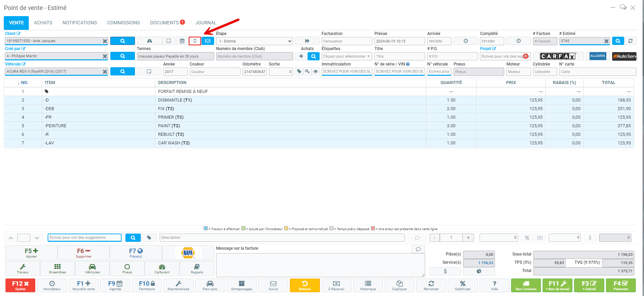Click the plus quantity stepper button
Screen dimensions: 644x296
tap(468, 238)
